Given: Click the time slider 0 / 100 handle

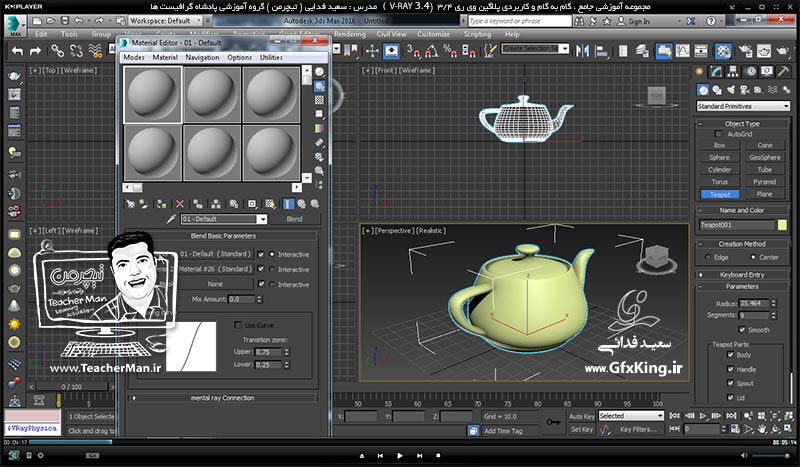Looking at the screenshot, I should 71,387.
